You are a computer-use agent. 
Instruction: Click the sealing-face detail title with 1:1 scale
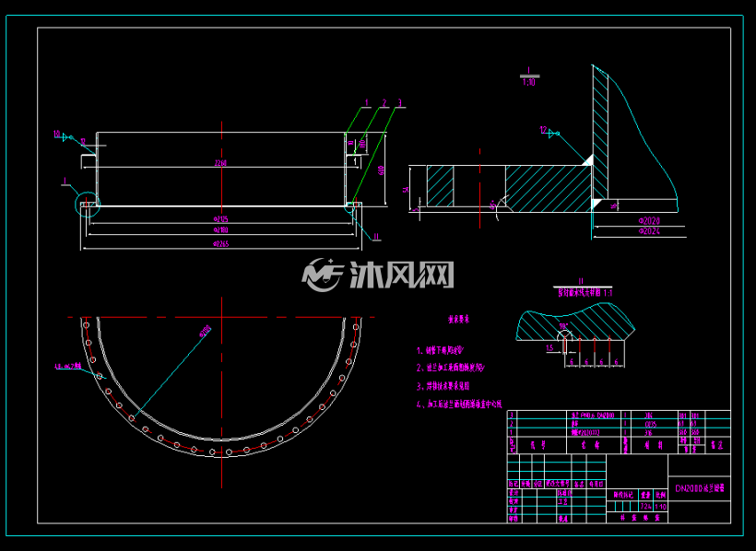click(585, 293)
